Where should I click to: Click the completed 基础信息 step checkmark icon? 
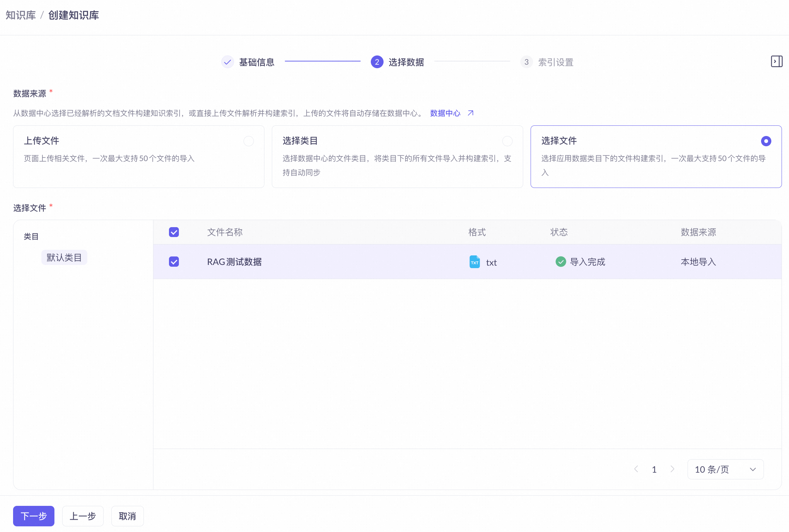tap(228, 62)
